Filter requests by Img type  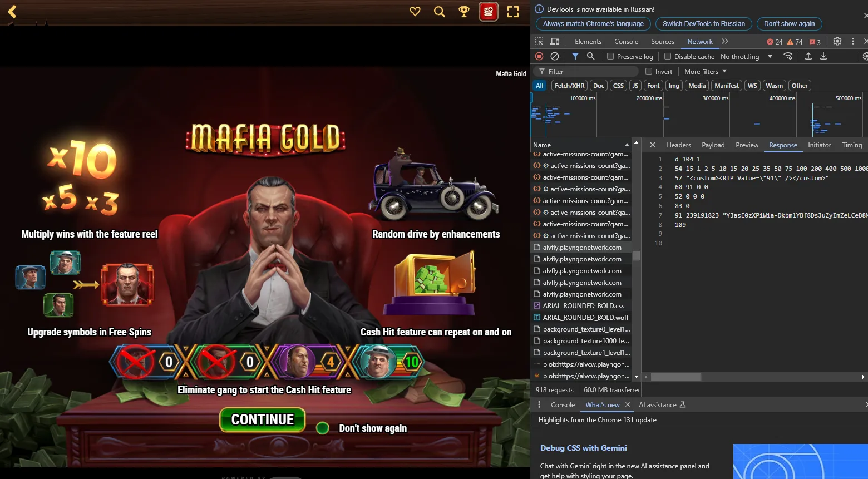coord(674,86)
